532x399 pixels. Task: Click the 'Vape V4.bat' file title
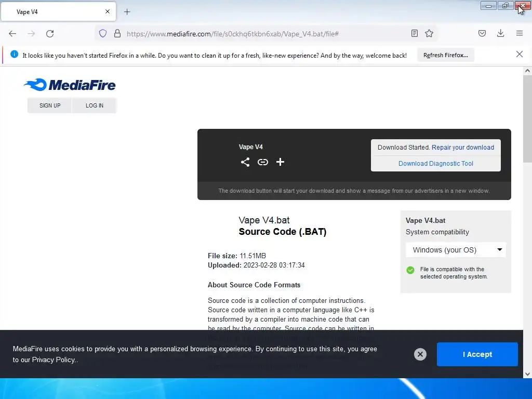pos(264,220)
